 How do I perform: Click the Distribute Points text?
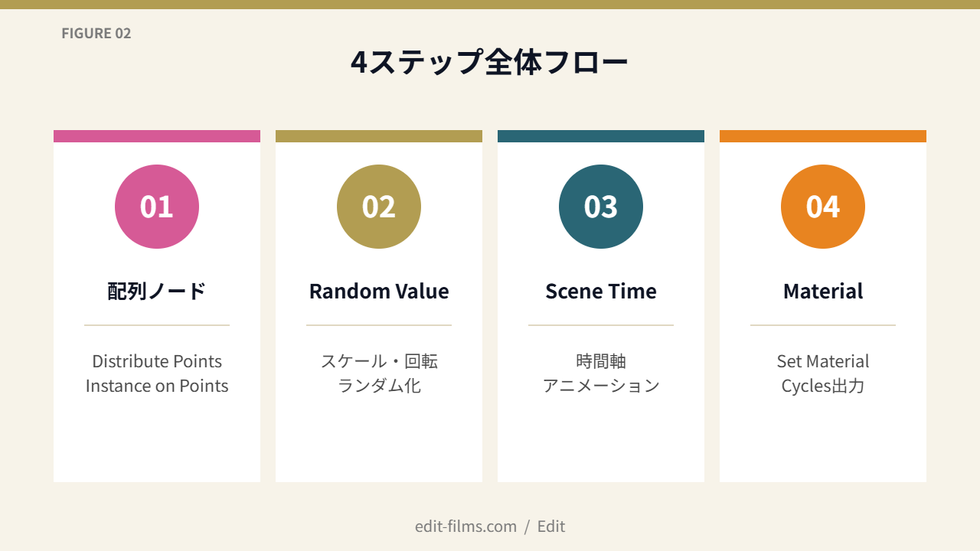(x=157, y=361)
